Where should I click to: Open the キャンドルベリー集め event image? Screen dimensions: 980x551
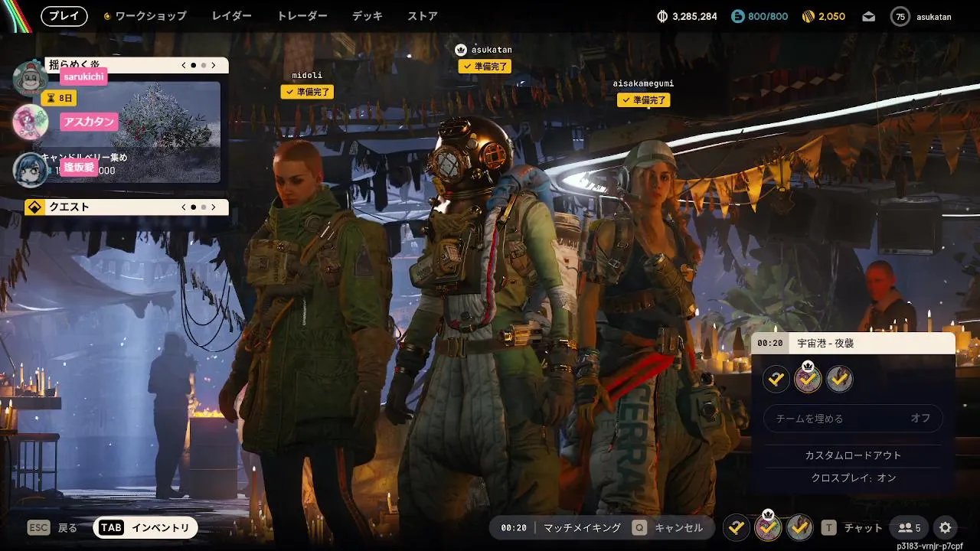click(x=130, y=132)
